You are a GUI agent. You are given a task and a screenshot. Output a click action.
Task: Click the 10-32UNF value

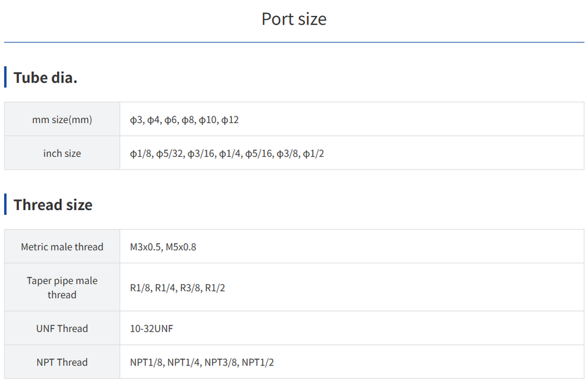[151, 328]
